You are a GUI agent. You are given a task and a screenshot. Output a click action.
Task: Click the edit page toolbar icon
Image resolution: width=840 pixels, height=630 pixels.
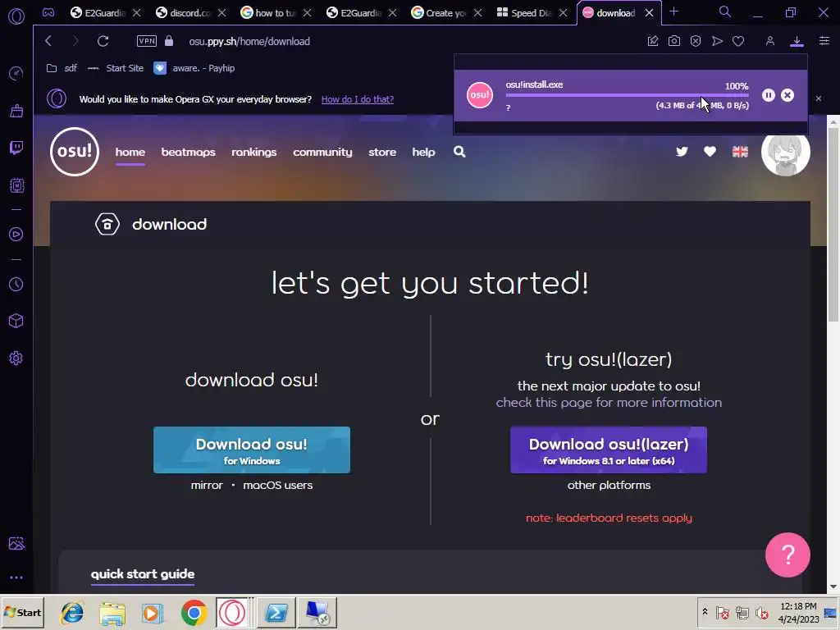tap(652, 41)
